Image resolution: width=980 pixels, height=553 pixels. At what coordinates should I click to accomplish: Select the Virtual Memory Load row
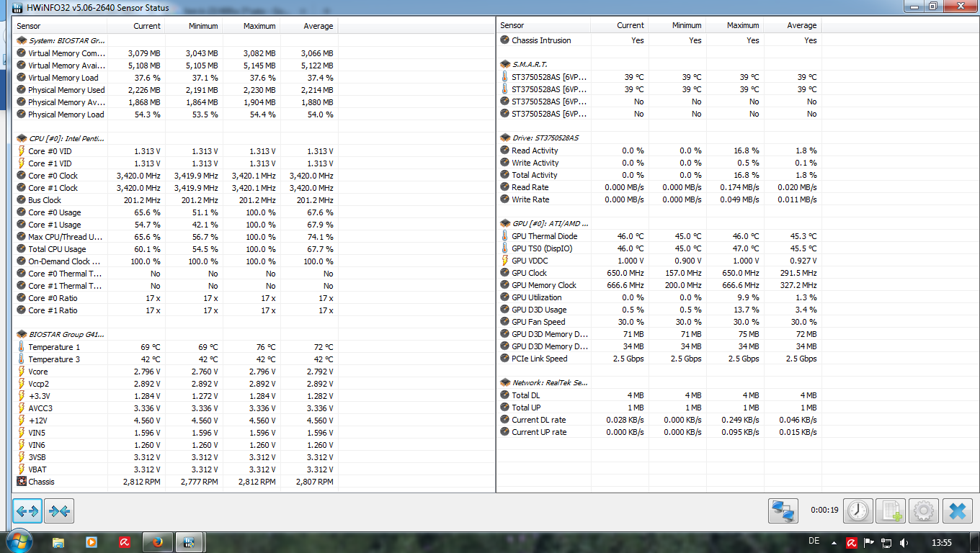tap(175, 78)
